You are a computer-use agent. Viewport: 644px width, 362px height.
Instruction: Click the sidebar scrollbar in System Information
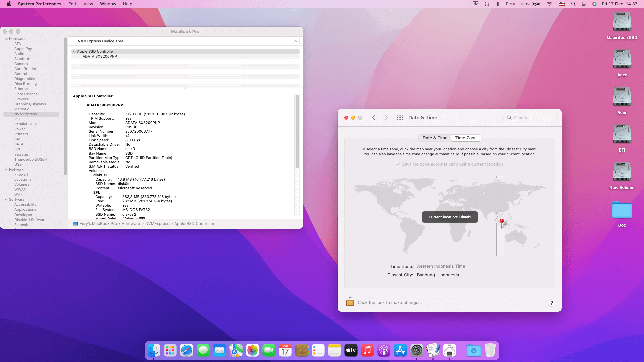(x=65, y=106)
